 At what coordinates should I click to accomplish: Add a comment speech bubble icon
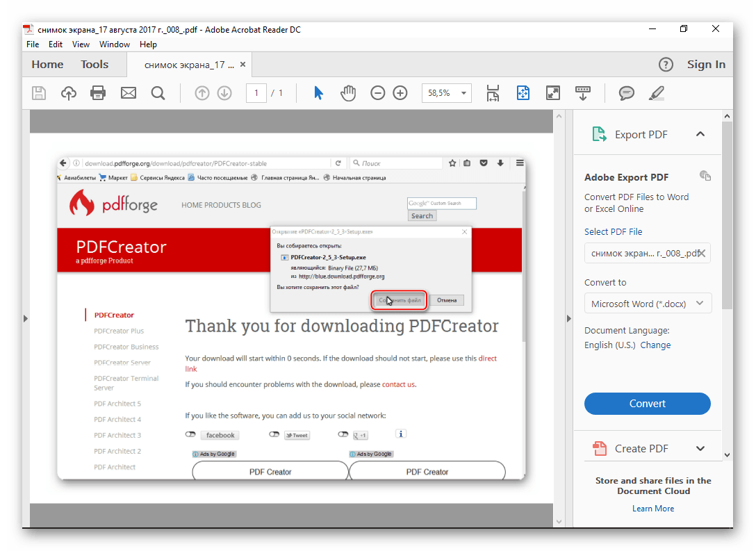click(626, 93)
